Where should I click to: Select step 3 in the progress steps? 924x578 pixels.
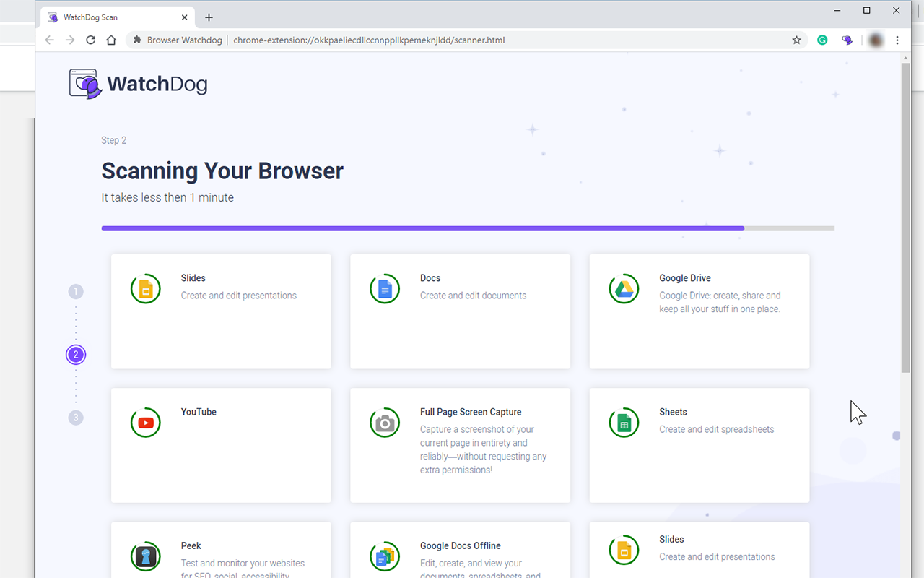(x=76, y=418)
